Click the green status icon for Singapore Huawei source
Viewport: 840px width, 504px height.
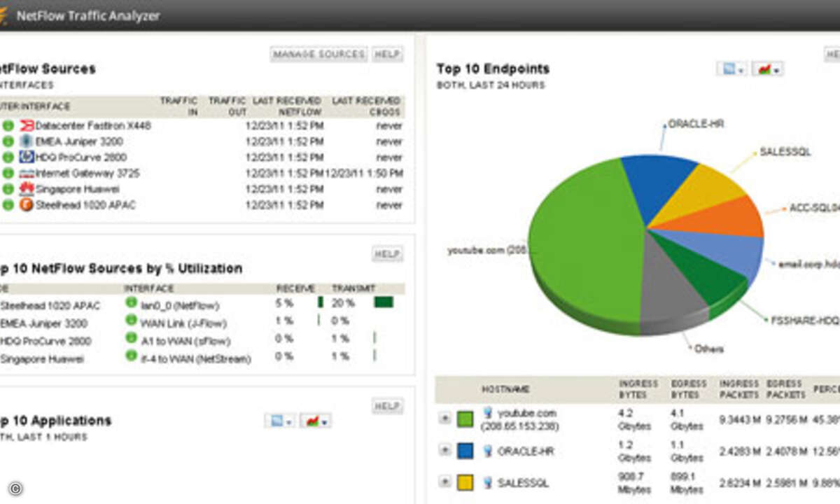[x=8, y=189]
